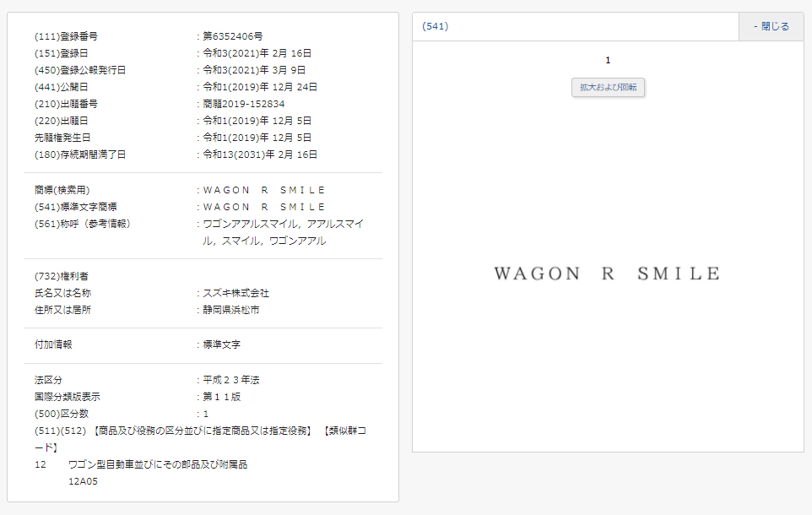
Task: Select the 先願権発生日 label
Action: pos(62,138)
